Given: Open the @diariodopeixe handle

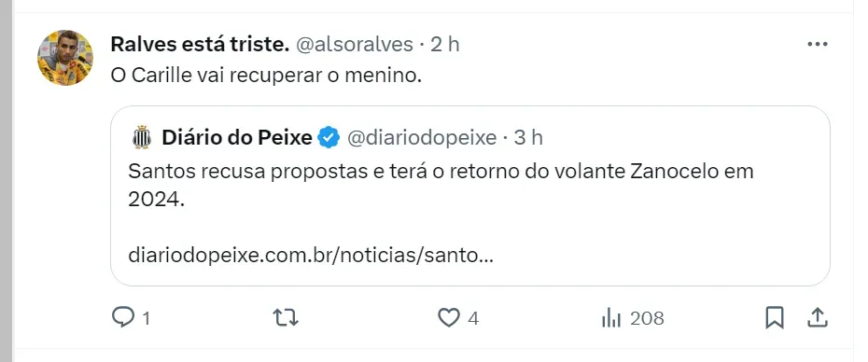Looking at the screenshot, I should coord(422,138).
